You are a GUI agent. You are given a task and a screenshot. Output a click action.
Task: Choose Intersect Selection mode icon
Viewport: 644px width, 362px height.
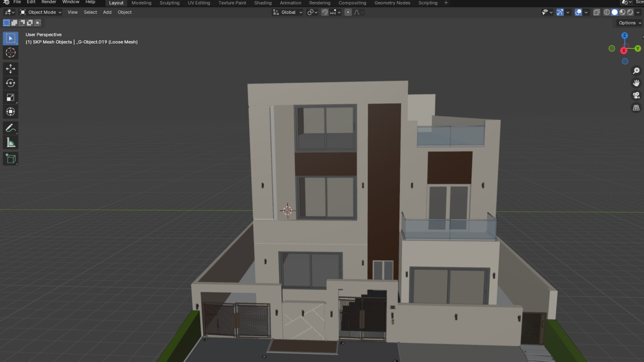[38, 23]
